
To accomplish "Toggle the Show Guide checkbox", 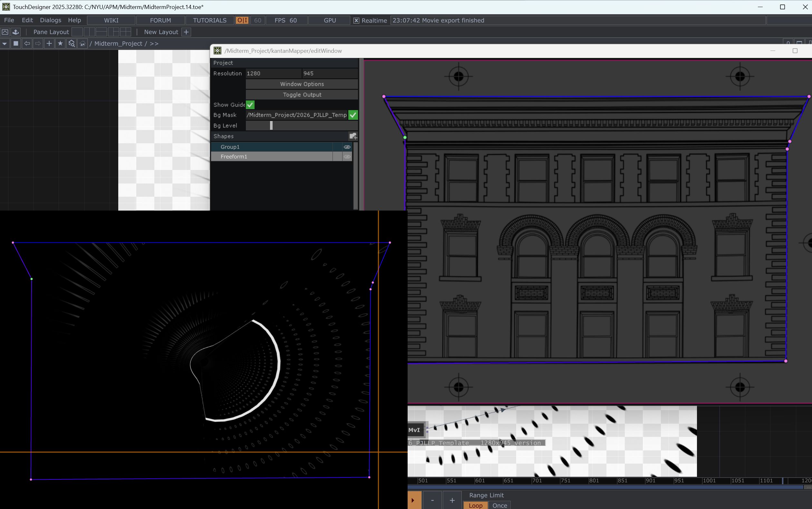I will click(250, 105).
